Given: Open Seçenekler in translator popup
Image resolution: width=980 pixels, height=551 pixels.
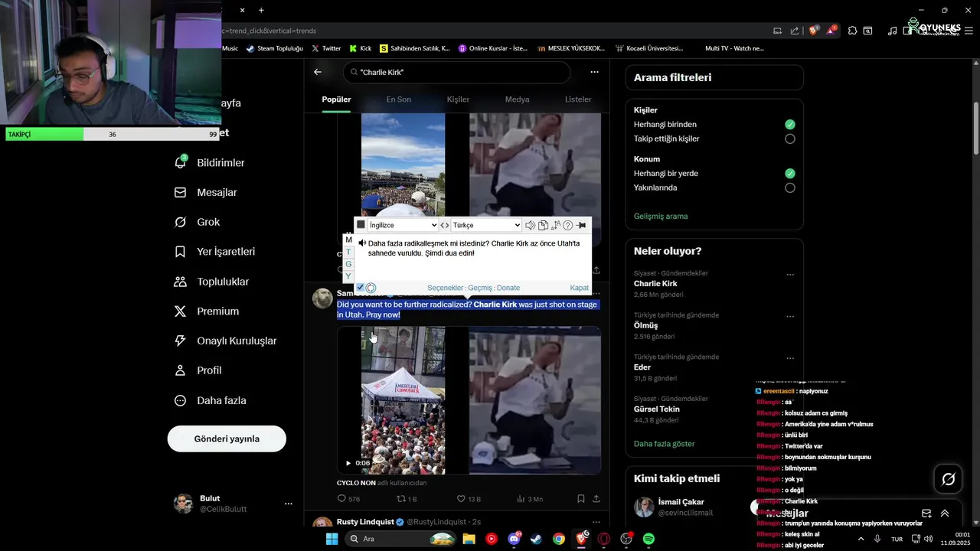Looking at the screenshot, I should click(446, 288).
